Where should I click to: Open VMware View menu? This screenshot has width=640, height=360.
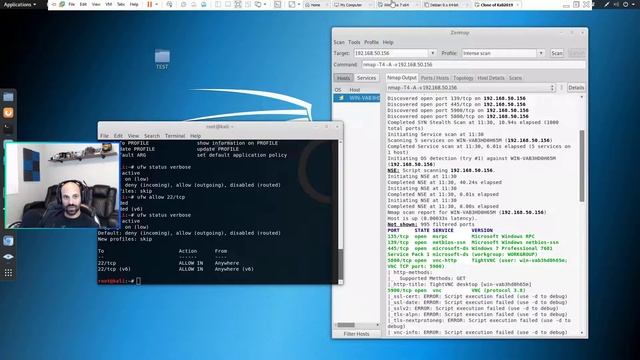(96, 4)
